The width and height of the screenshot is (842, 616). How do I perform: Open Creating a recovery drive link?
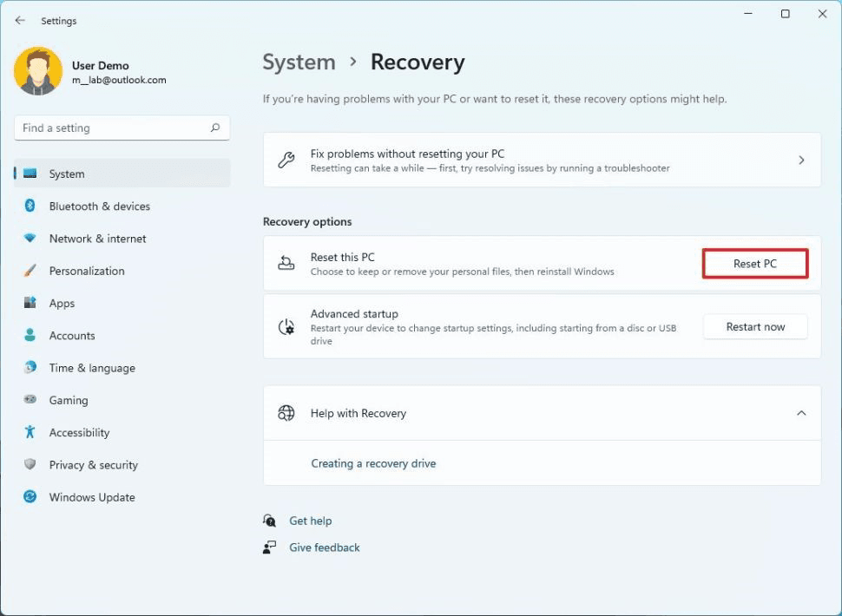click(373, 463)
